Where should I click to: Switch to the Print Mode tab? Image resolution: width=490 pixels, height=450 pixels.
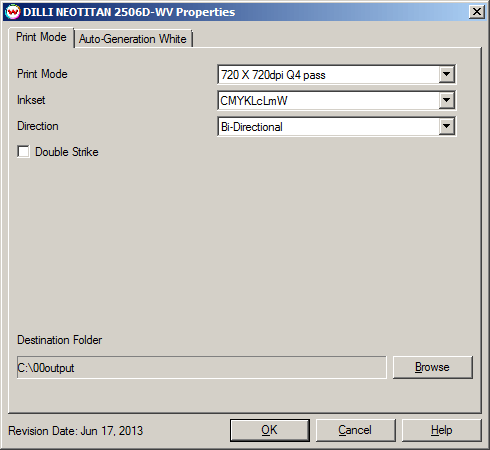point(41,37)
